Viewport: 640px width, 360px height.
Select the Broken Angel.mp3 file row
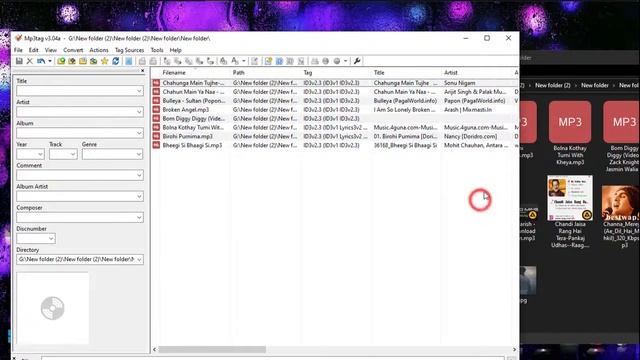(335, 110)
